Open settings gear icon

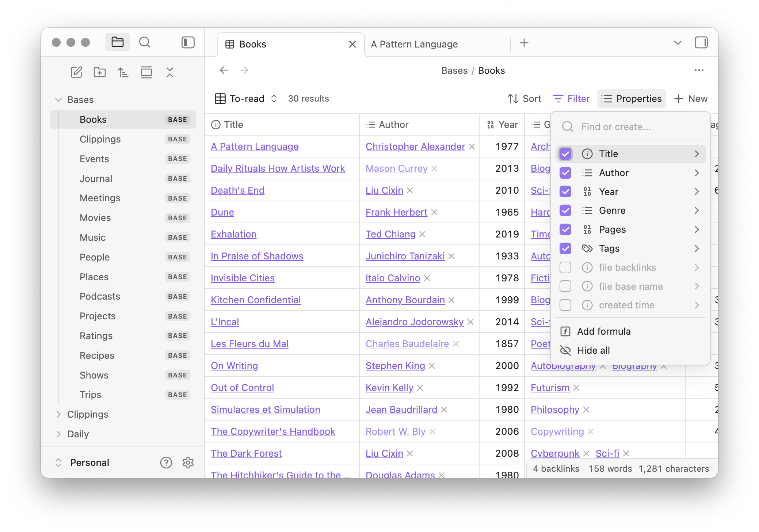pyautogui.click(x=188, y=463)
